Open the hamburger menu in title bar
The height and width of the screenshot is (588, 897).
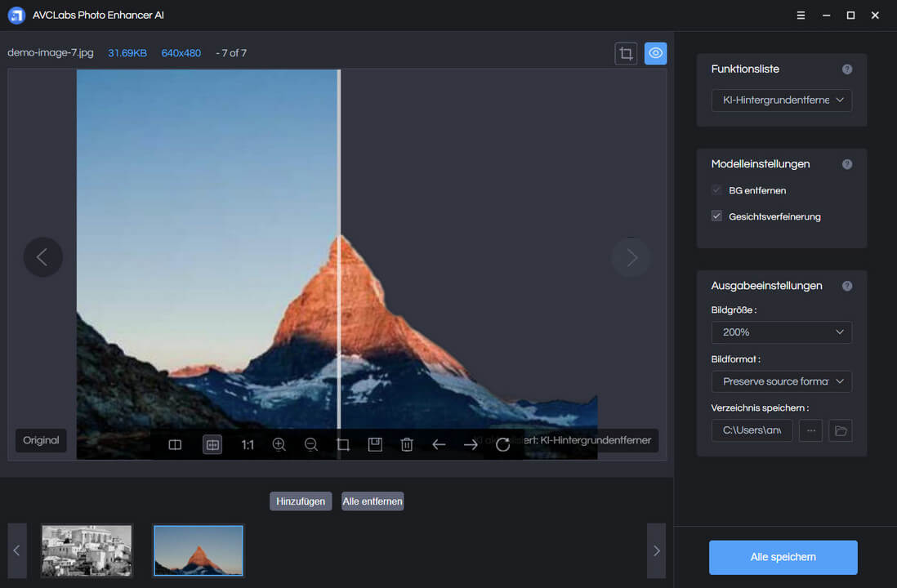pos(801,16)
